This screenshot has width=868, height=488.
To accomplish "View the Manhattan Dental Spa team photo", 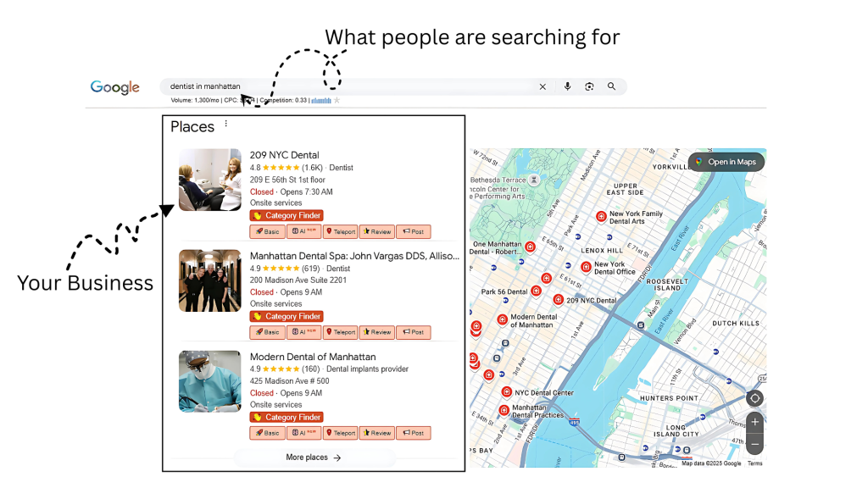I will coord(210,280).
